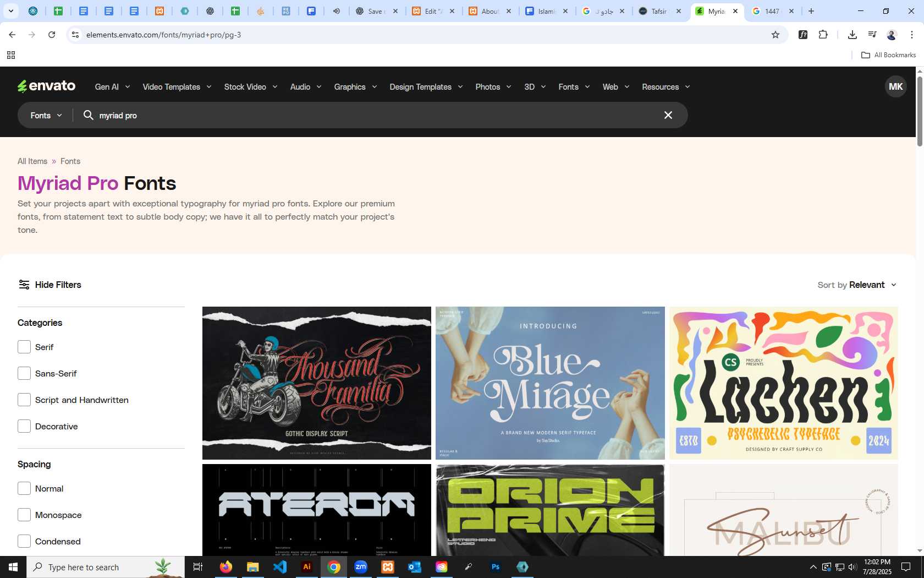
Task: Open File Explorer from the taskbar
Action: (x=252, y=567)
